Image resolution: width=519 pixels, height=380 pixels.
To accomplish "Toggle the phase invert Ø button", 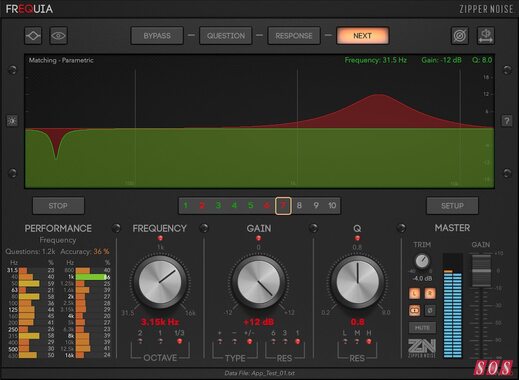I will 430,311.
